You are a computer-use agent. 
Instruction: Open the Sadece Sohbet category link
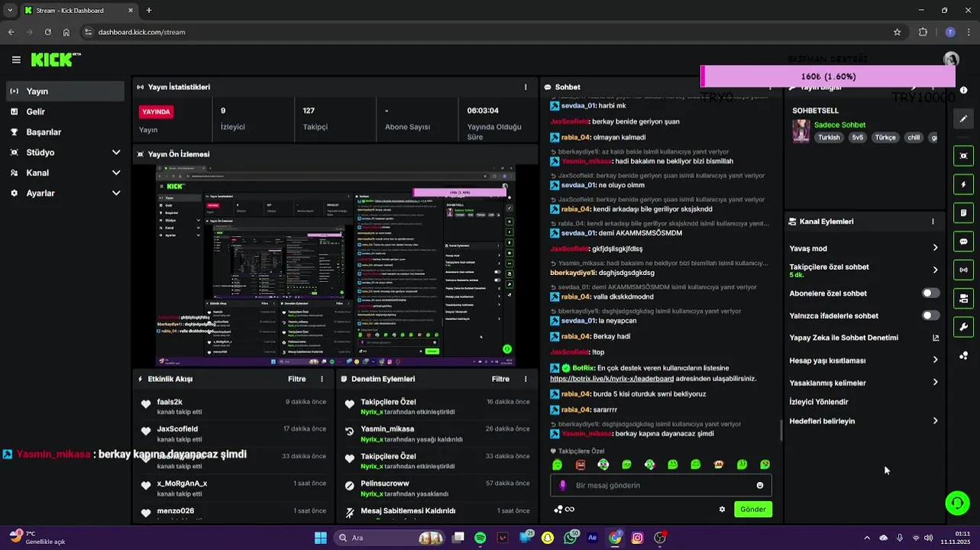[839, 125]
